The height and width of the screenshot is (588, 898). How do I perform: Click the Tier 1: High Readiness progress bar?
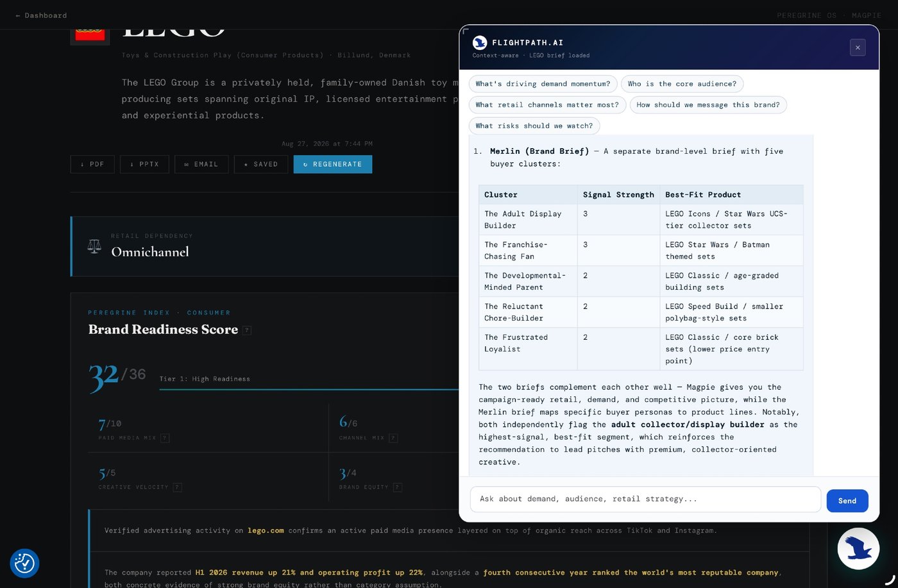pos(309,389)
